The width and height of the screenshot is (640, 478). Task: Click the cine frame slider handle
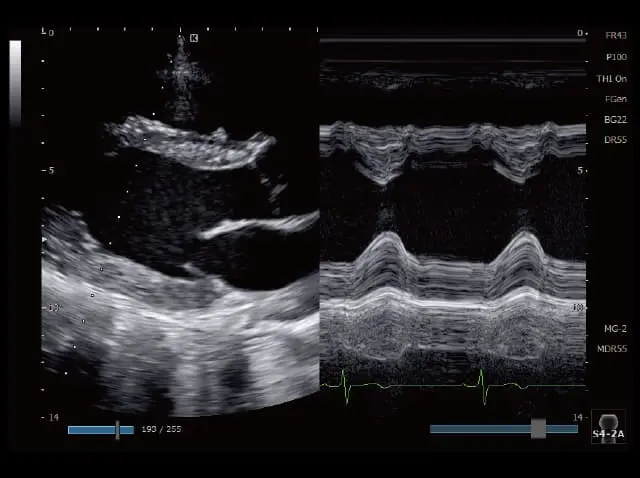(x=118, y=429)
